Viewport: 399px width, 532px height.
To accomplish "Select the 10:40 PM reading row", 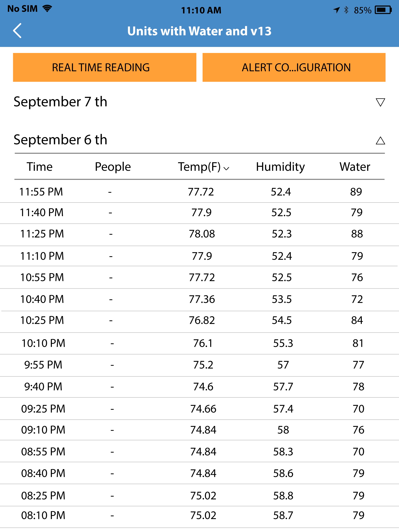I will (199, 299).
